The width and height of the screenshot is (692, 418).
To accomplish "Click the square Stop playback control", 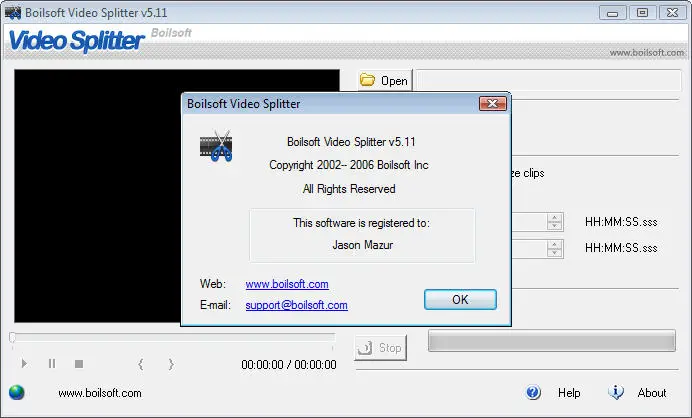I will (x=79, y=364).
